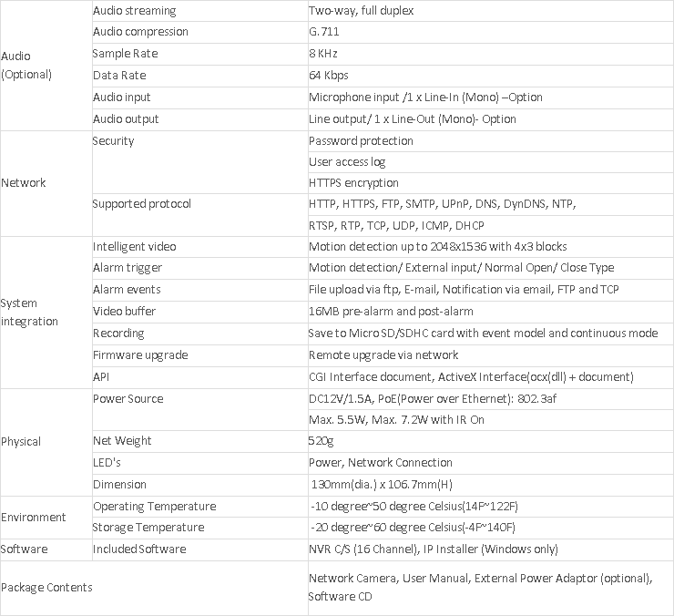This screenshot has height=616, width=674.
Task: Click the 520g net weight value
Action: [x=322, y=441]
